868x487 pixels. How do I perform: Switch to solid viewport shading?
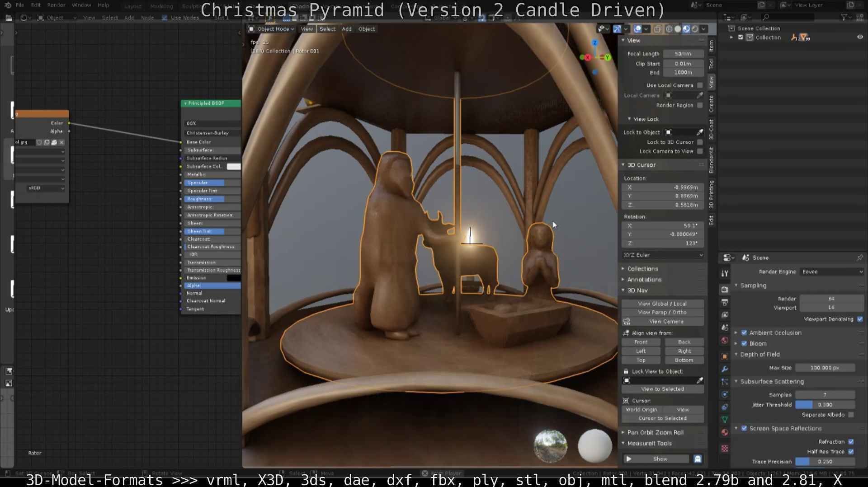(x=678, y=29)
